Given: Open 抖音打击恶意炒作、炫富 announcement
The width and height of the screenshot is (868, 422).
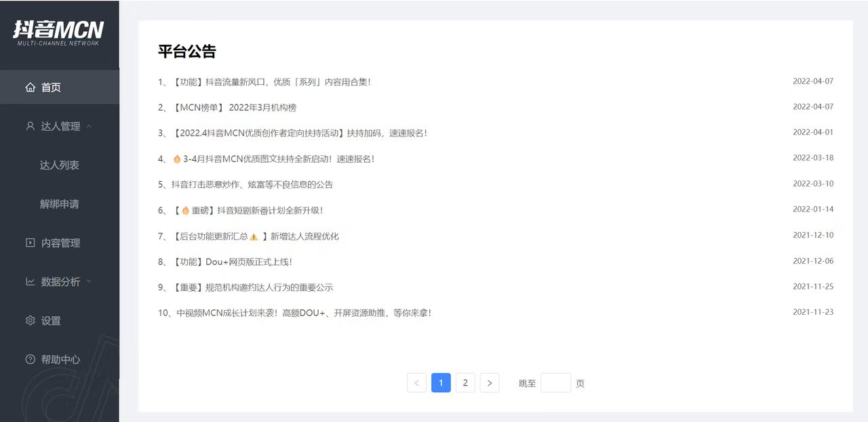Looking at the screenshot, I should click(245, 185).
